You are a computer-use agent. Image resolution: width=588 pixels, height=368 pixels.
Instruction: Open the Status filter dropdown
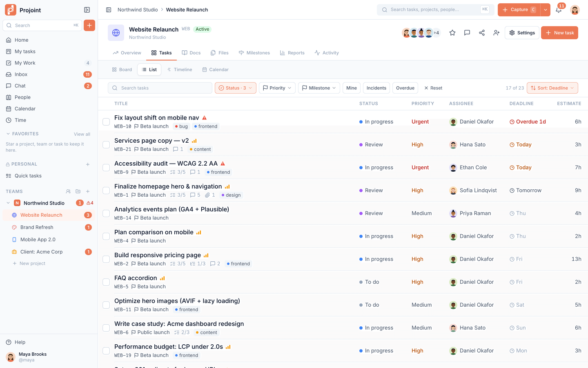[236, 88]
